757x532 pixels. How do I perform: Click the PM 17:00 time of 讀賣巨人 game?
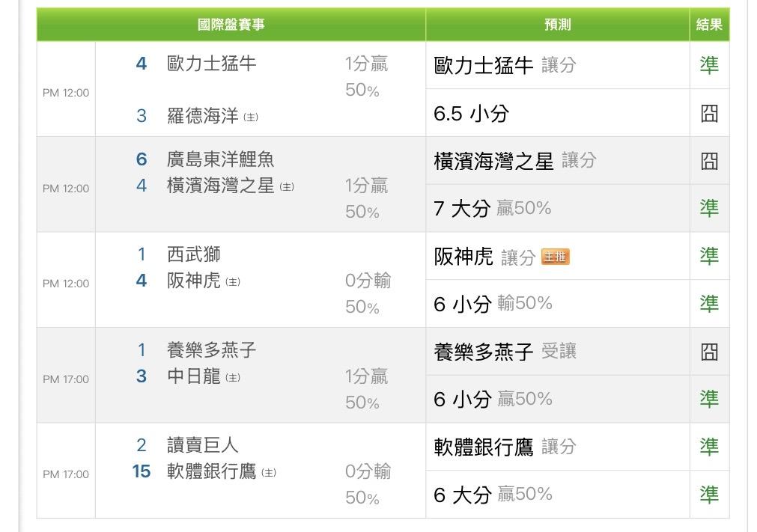tap(66, 474)
